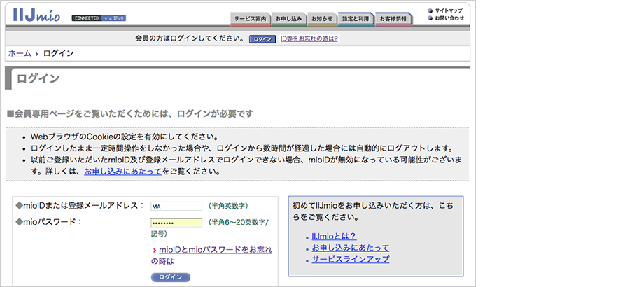Focus the mioパスワード input field
The width and height of the screenshot is (644, 287).
point(176,223)
